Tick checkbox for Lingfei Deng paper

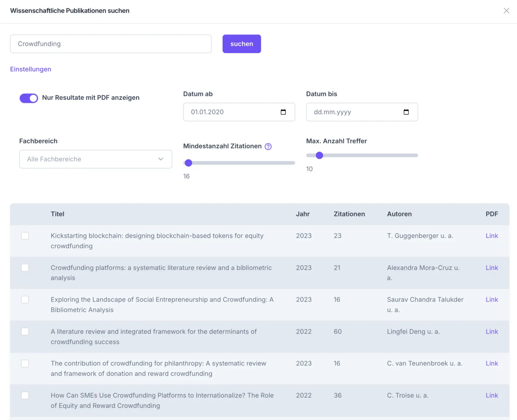pos(25,332)
